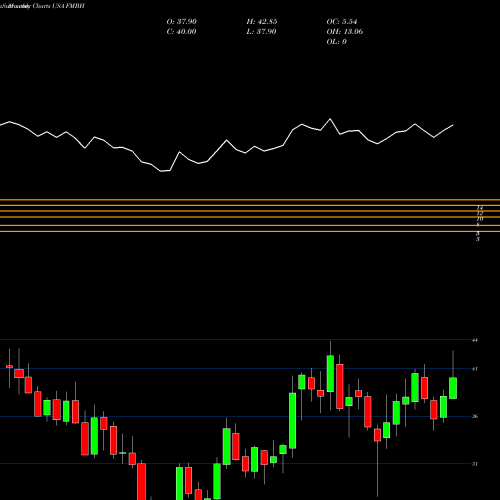
Task: Select the high price text "H: 42.85"
Action: tap(262, 22)
